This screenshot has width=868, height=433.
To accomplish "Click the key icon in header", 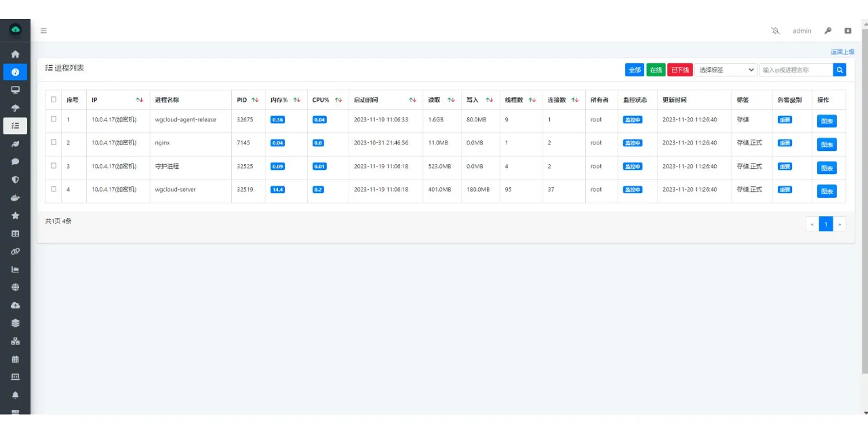I will [828, 30].
